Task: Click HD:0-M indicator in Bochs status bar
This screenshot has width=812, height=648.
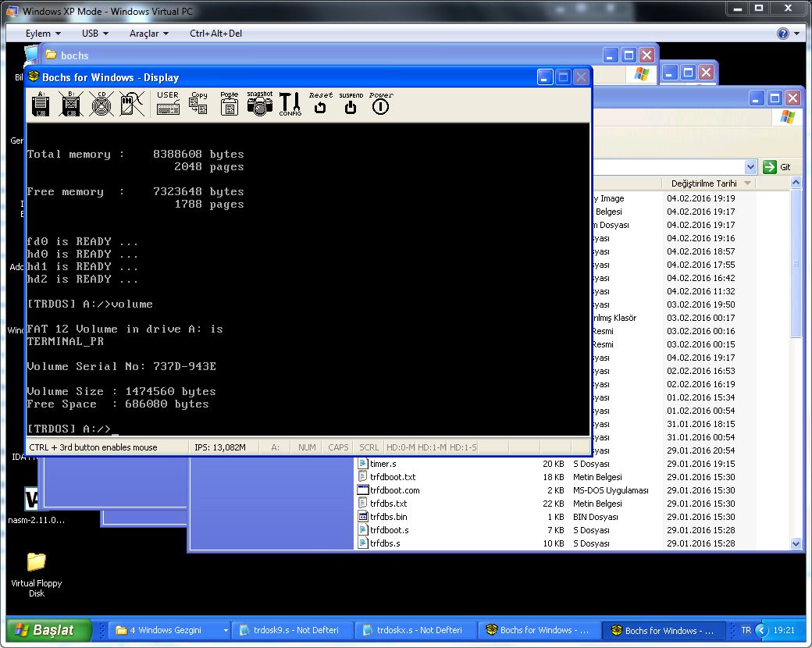Action: tap(401, 447)
